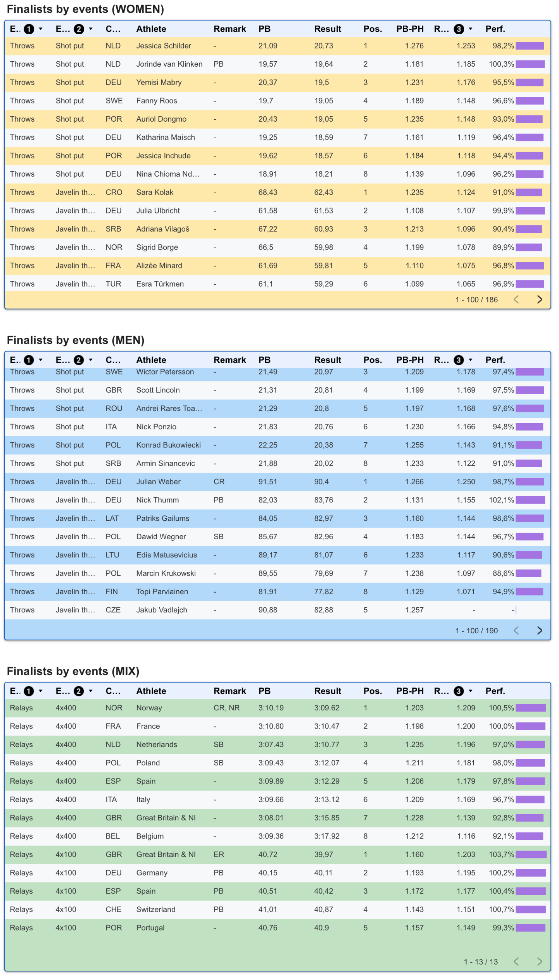Sort WOMEN table by PB-PH column header

pyautogui.click(x=410, y=29)
